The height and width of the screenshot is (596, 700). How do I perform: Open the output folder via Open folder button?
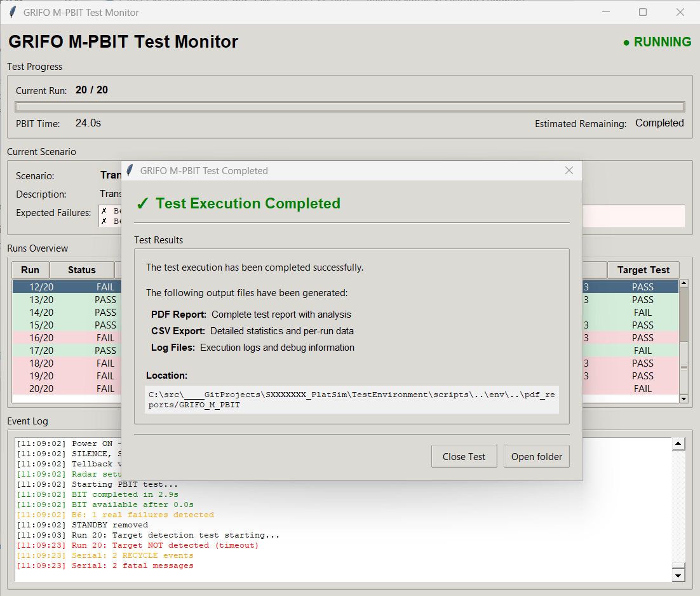click(x=536, y=456)
